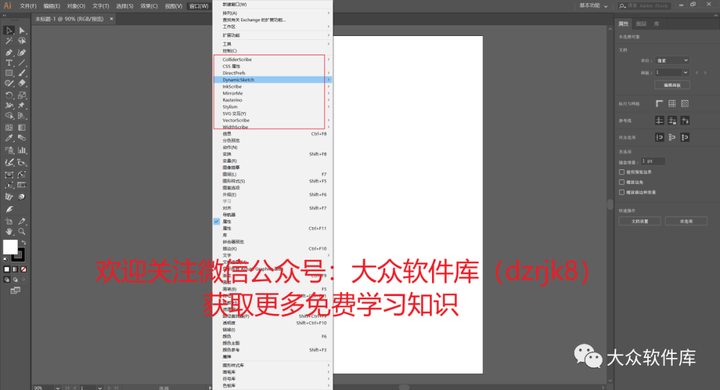The height and width of the screenshot is (390, 720).
Task: Click the keyboard increment field
Action: pos(653,161)
